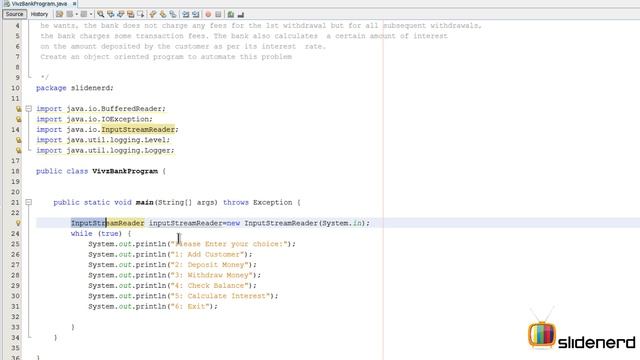
Task: Click Shift Line Left icon
Action: click(x=186, y=14)
